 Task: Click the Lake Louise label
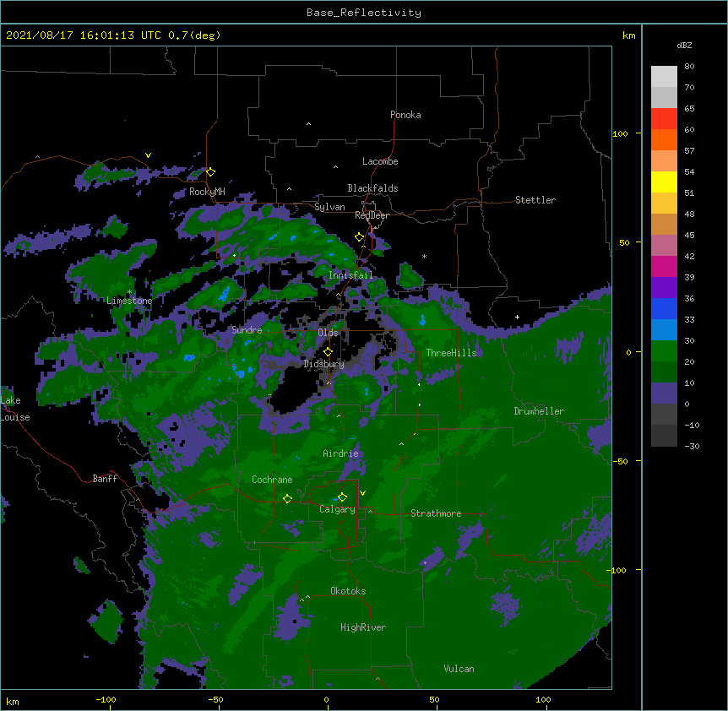pyautogui.click(x=15, y=409)
